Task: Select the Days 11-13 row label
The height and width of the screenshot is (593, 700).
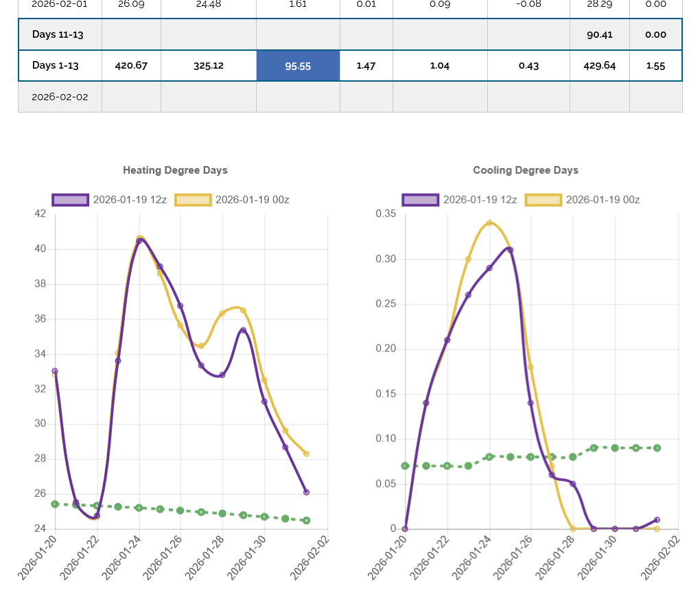Action: (x=58, y=34)
